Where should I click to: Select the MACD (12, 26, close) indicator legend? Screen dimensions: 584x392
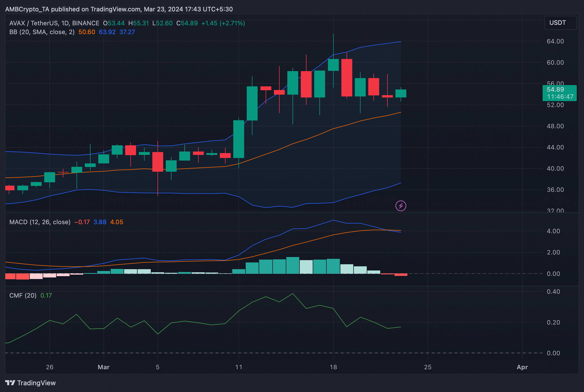pyautogui.click(x=40, y=222)
